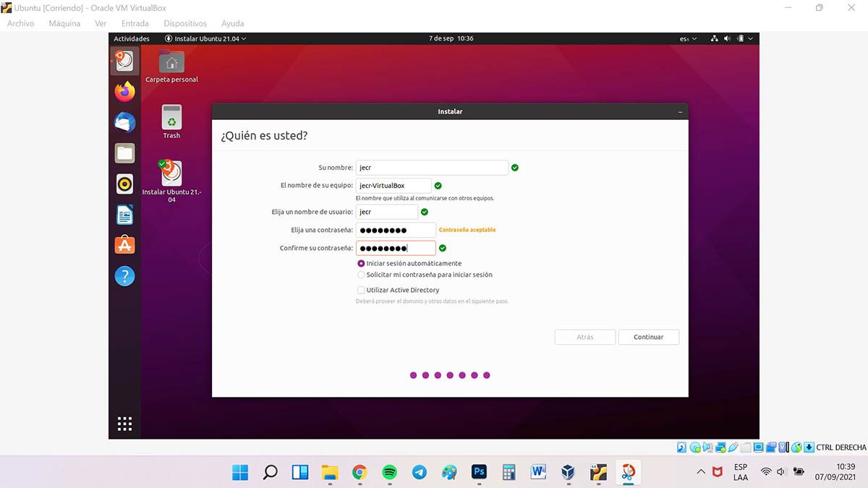The image size is (868, 488).
Task: Open Firefox from the Ubuntu dock
Action: click(x=124, y=92)
